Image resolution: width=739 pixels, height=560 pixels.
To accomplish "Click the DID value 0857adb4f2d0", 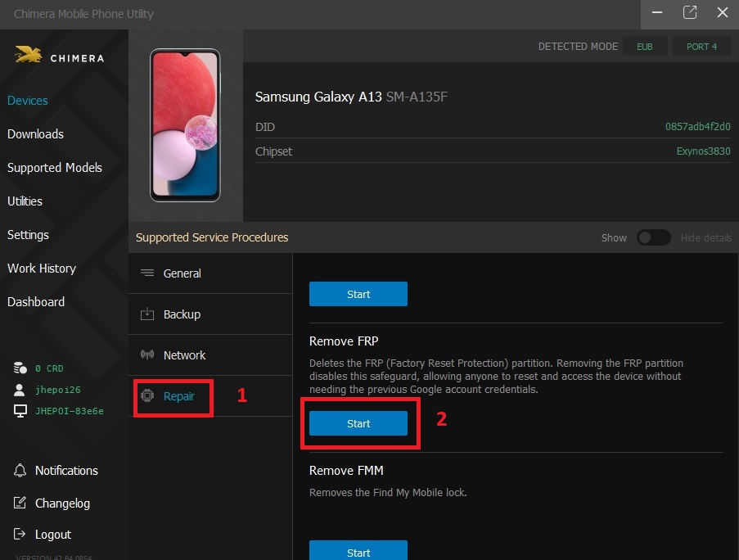I will 697,127.
